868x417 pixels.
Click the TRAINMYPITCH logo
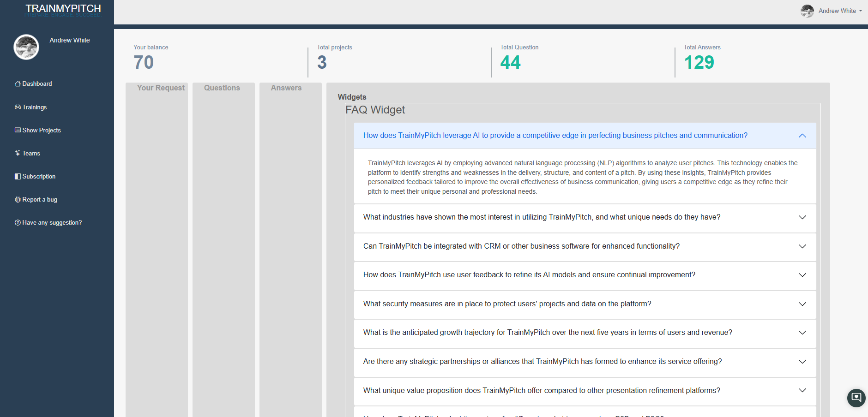click(x=63, y=10)
